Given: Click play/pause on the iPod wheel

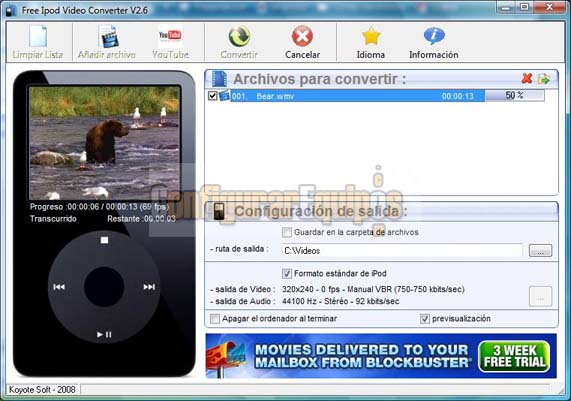Looking at the screenshot, I should 104,334.
